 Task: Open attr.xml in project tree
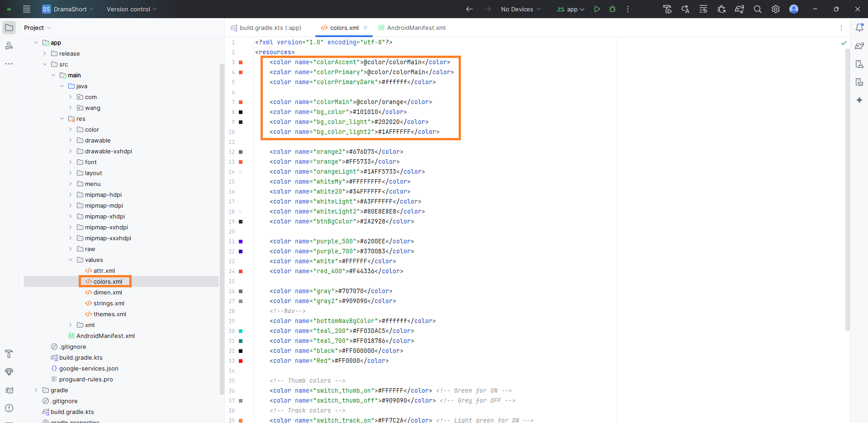pos(100,271)
